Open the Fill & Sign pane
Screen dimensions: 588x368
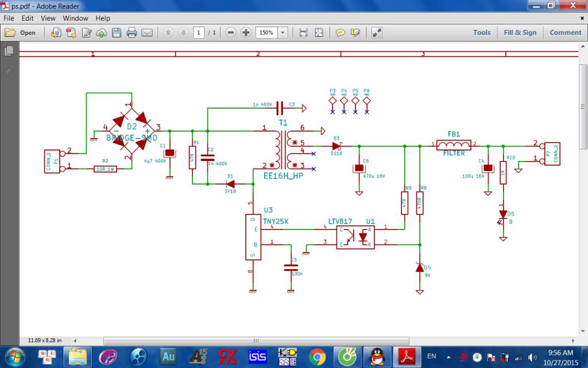point(520,33)
